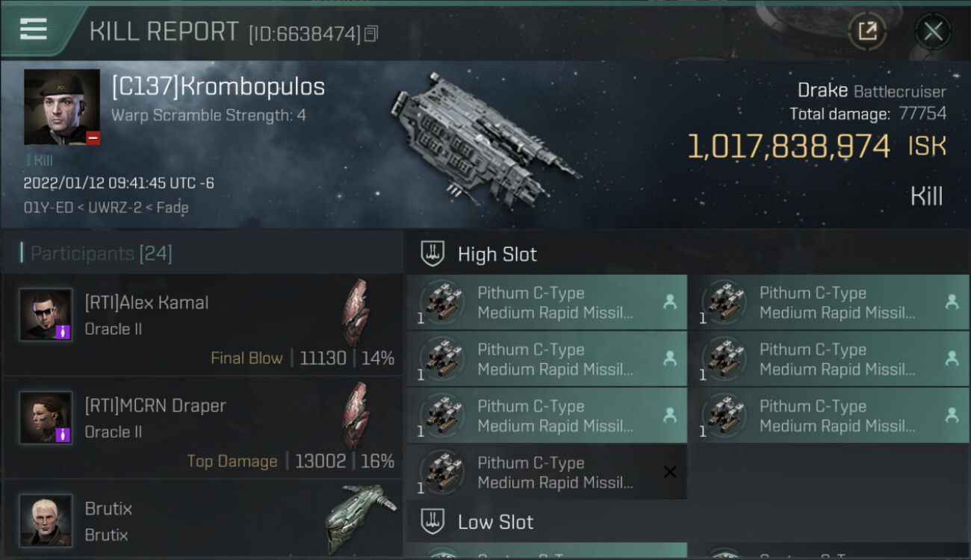Open the Brutix pilot portrait

(x=46, y=520)
